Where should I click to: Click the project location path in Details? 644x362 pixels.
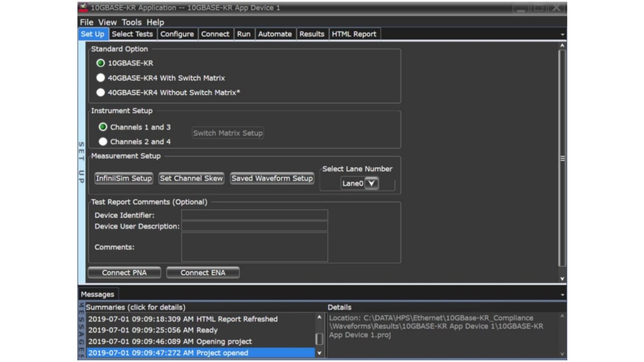(436, 327)
